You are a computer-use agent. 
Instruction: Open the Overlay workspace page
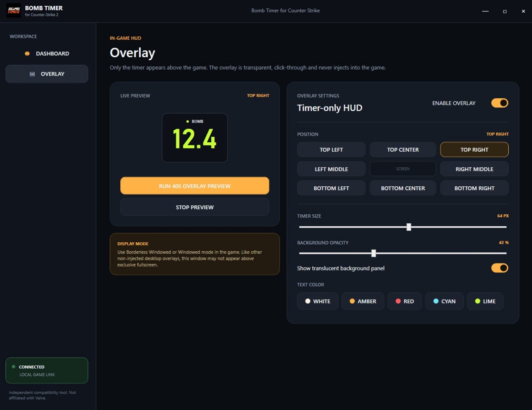[x=47, y=74]
